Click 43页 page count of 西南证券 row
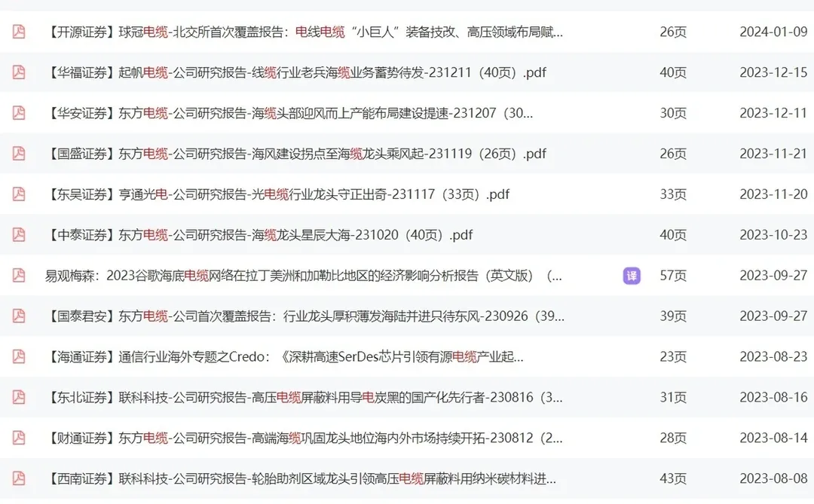Image resolution: width=814 pixels, height=504 pixels. (673, 478)
